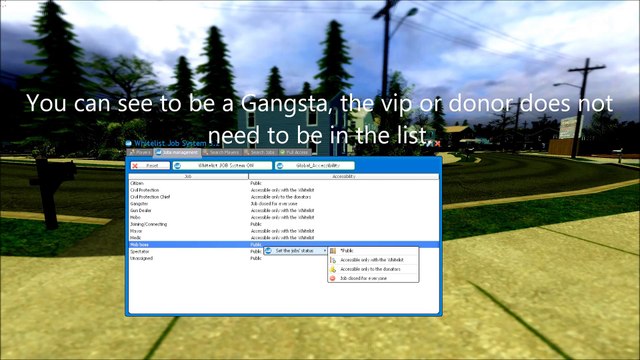Open 'Set the jobs' status' submenu
Screen dimensions: 640x360
tap(296, 251)
